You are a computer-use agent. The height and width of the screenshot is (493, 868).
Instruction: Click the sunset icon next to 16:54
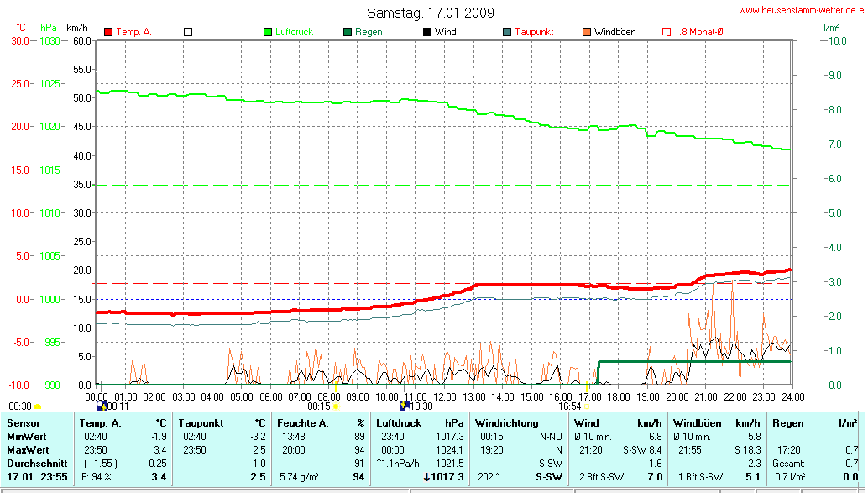click(x=586, y=406)
